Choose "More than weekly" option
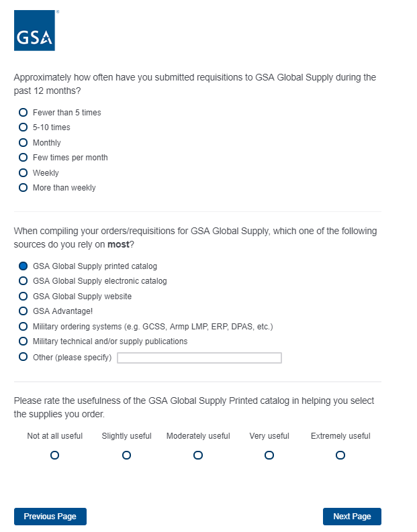 24,188
